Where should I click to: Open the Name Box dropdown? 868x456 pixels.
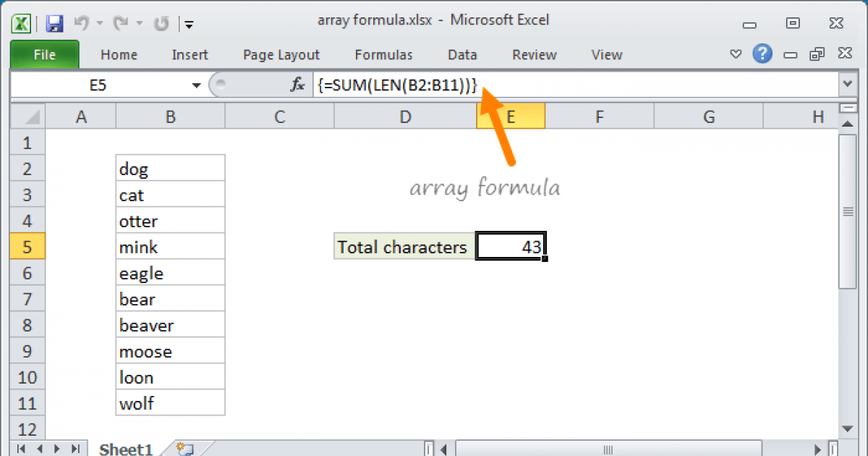(x=196, y=85)
